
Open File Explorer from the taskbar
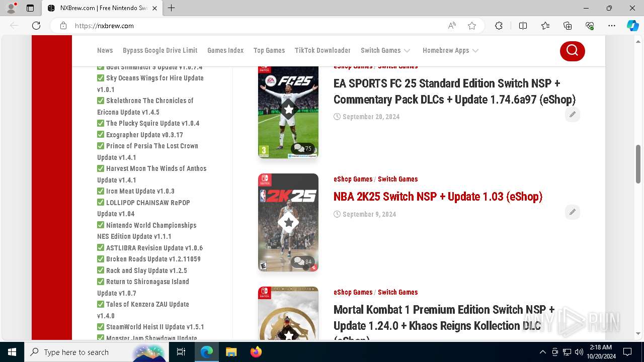(231, 352)
